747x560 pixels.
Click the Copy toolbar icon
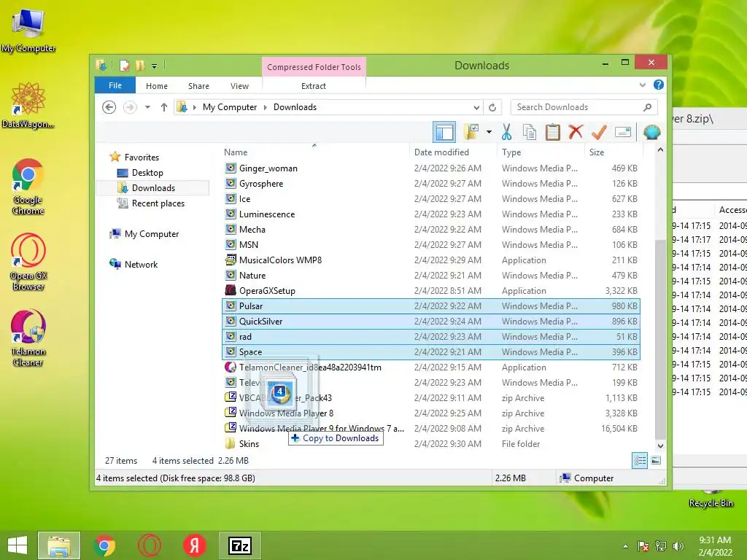[530, 132]
